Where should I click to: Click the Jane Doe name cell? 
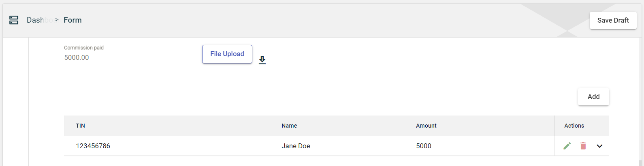coord(296,146)
